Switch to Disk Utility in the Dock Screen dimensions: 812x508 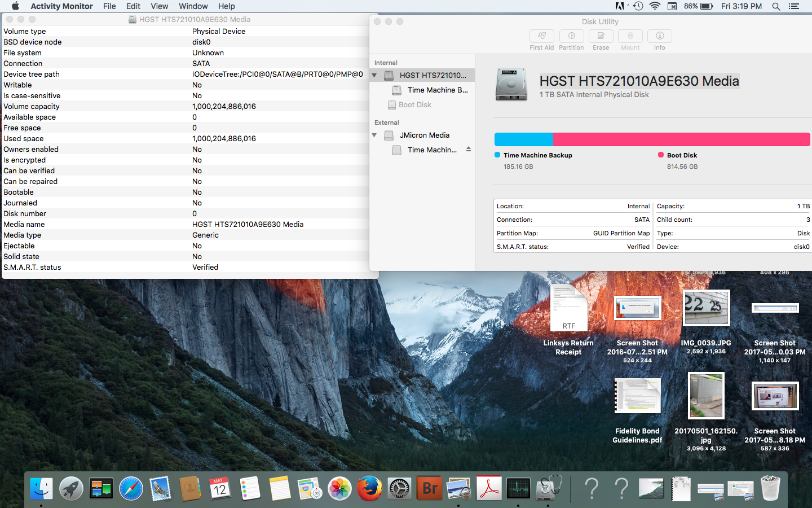[548, 488]
